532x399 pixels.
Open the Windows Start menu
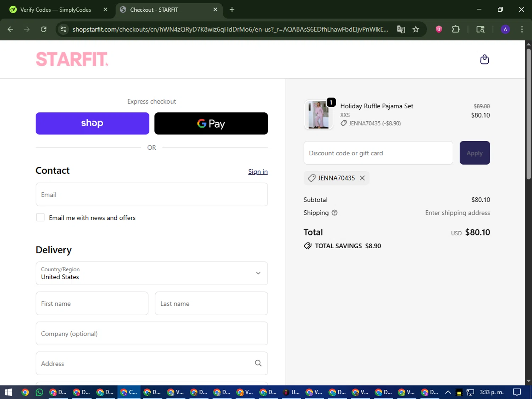click(9, 392)
